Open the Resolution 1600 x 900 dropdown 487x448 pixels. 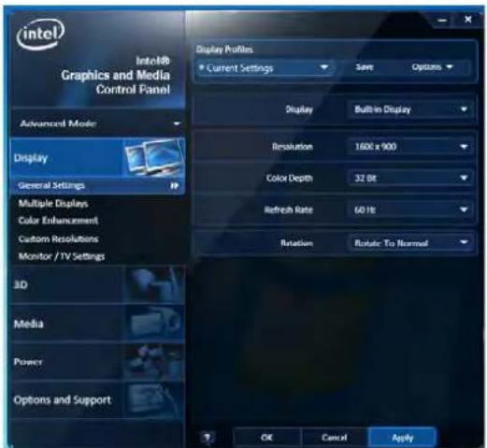[x=410, y=147]
